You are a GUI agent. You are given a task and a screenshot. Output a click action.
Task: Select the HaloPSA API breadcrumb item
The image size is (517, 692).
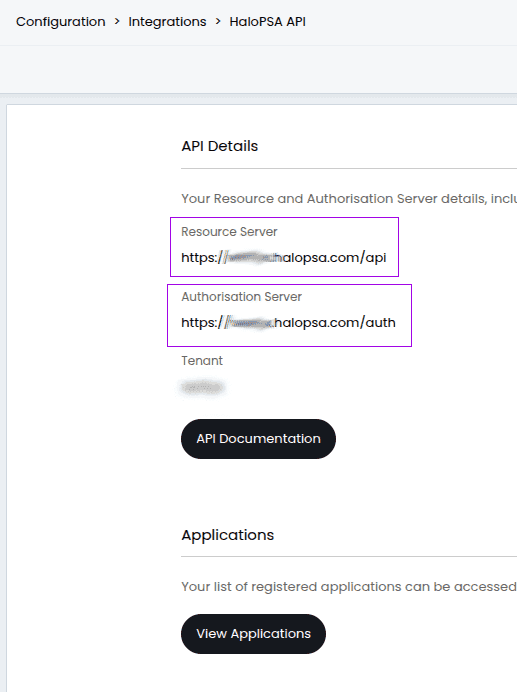(x=268, y=22)
